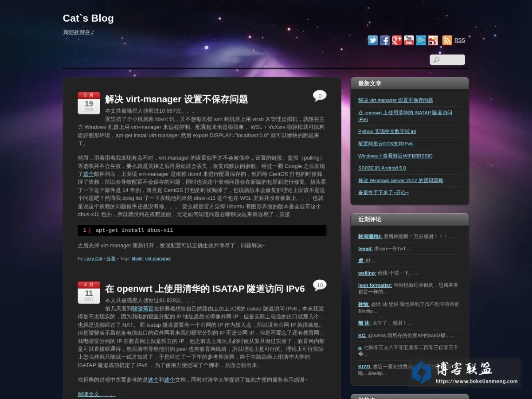
Task: Open sidebar link SC03E 的 Android 5.0
Action: pyautogui.click(x=382, y=168)
